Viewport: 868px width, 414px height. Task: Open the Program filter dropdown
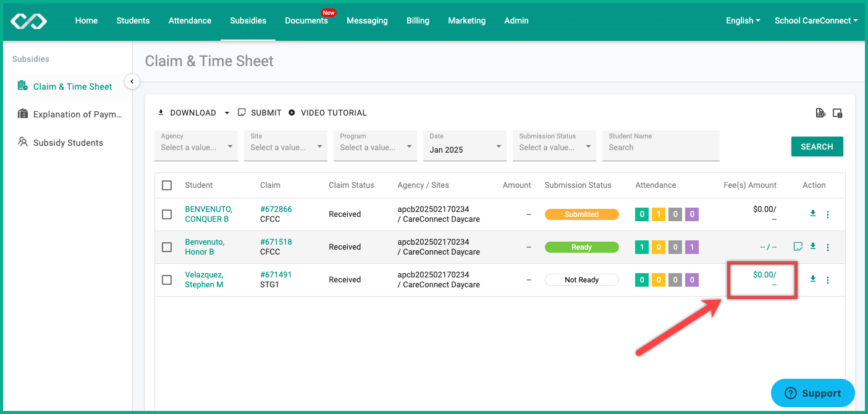[375, 145]
